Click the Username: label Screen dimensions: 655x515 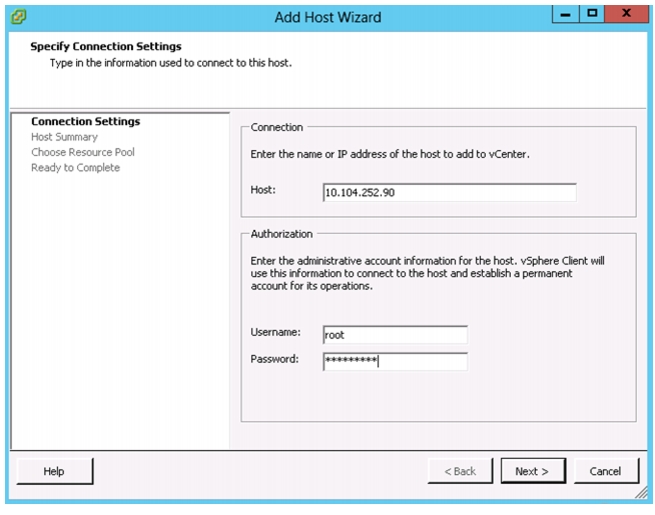(x=275, y=332)
